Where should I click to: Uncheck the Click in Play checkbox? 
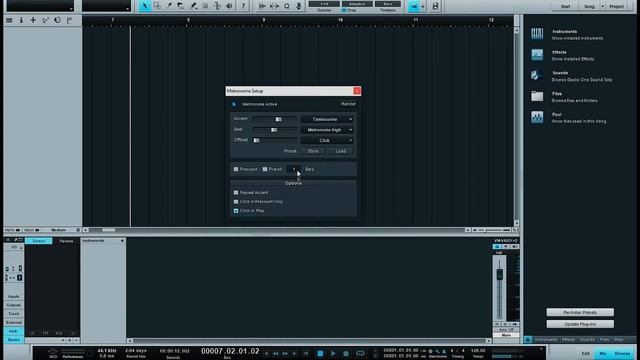pyautogui.click(x=236, y=211)
